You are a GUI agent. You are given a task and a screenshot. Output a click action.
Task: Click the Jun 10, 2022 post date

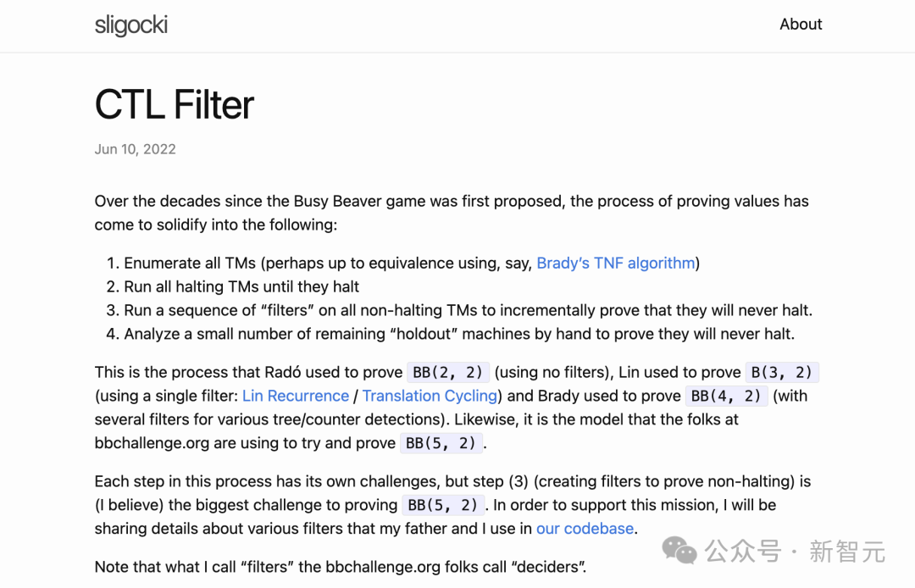coord(136,149)
